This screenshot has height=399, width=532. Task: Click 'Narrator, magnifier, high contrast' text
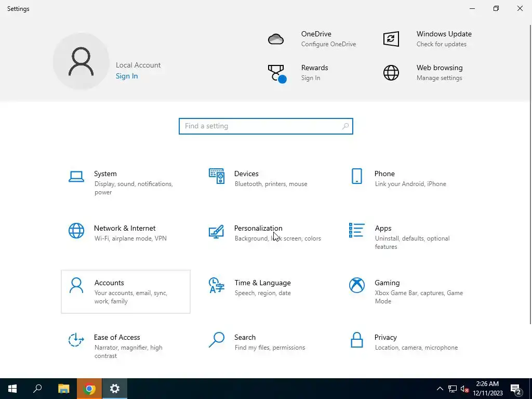tap(128, 352)
